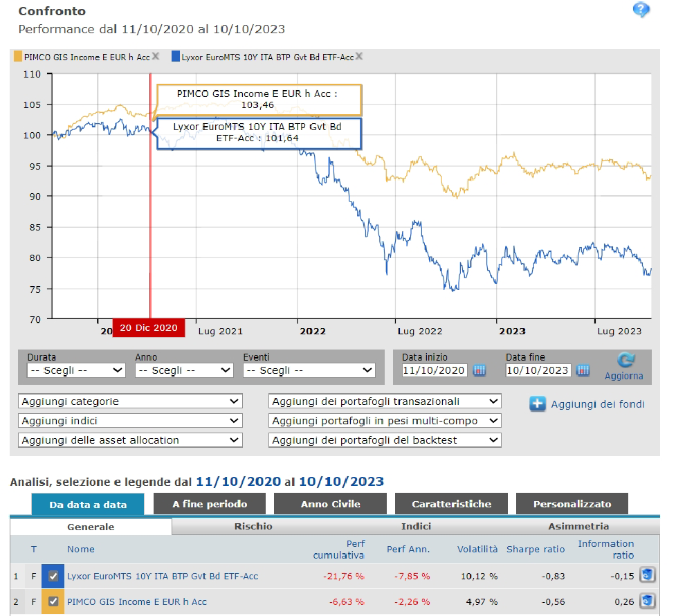Switch to the Personalizzato tab
Screen dimensions: 676x616
[572, 504]
